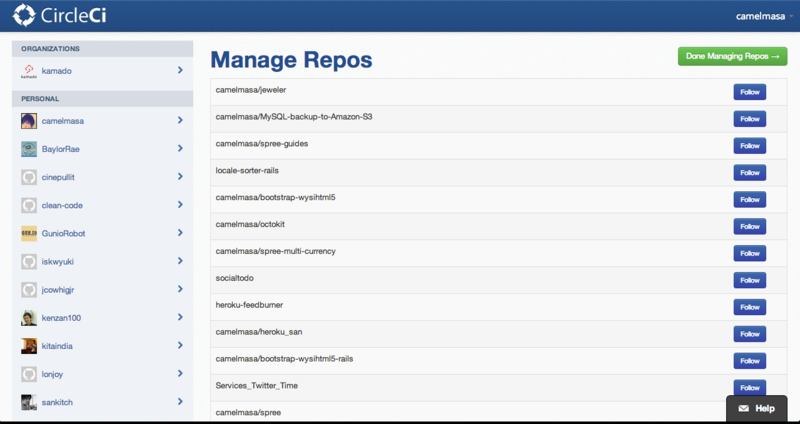This screenshot has height=424, width=800.
Task: Click the kenzan100 avatar photo
Action: [29, 317]
